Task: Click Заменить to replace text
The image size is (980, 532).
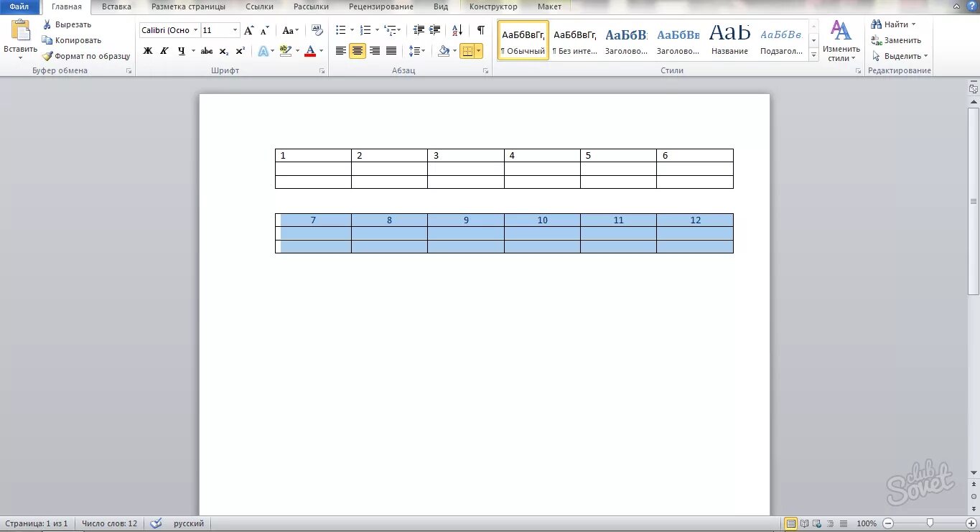Action: [896, 40]
